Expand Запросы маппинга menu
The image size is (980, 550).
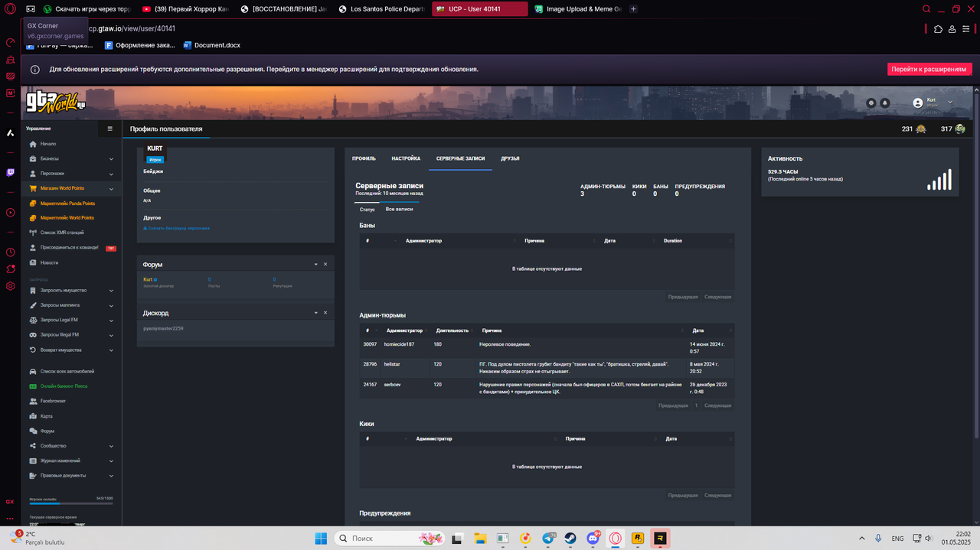point(71,305)
